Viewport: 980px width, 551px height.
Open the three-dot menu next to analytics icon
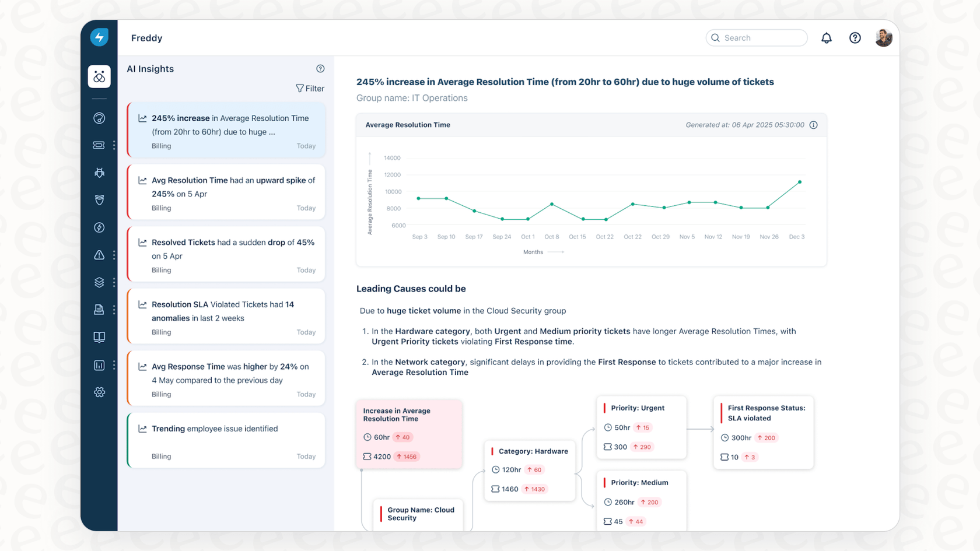[x=114, y=365]
